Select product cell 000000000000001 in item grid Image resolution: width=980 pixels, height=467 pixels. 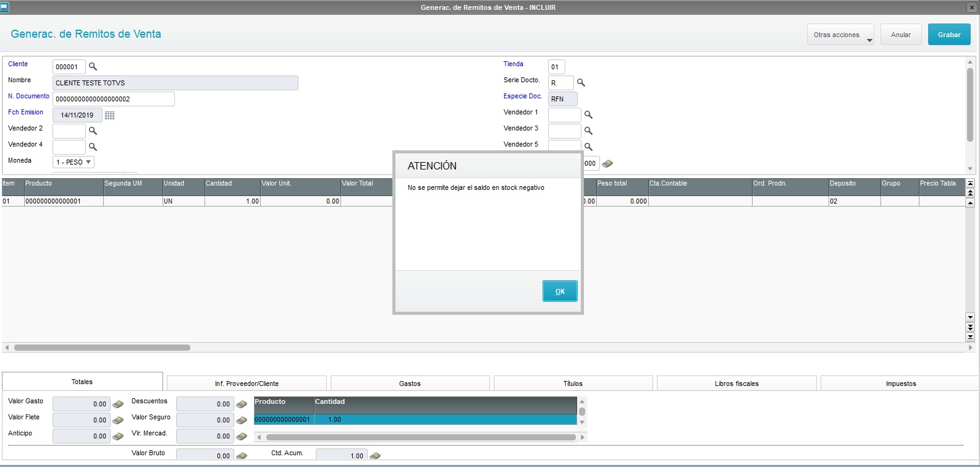click(x=64, y=201)
